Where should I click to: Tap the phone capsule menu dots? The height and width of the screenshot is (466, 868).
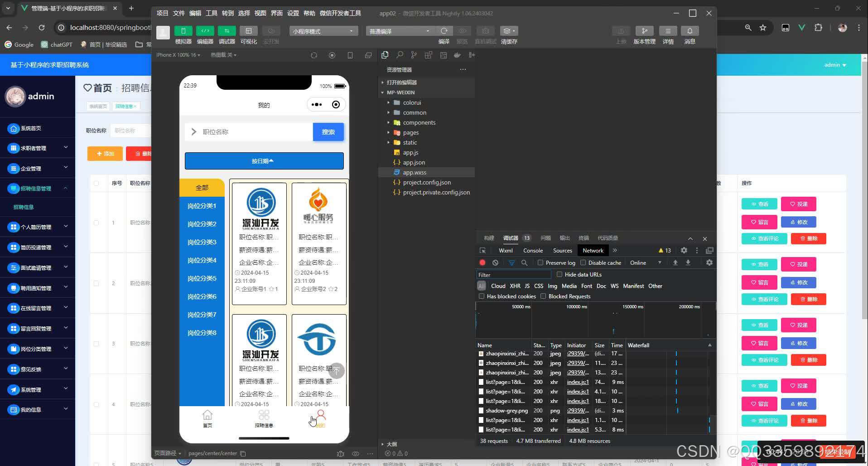point(317,105)
